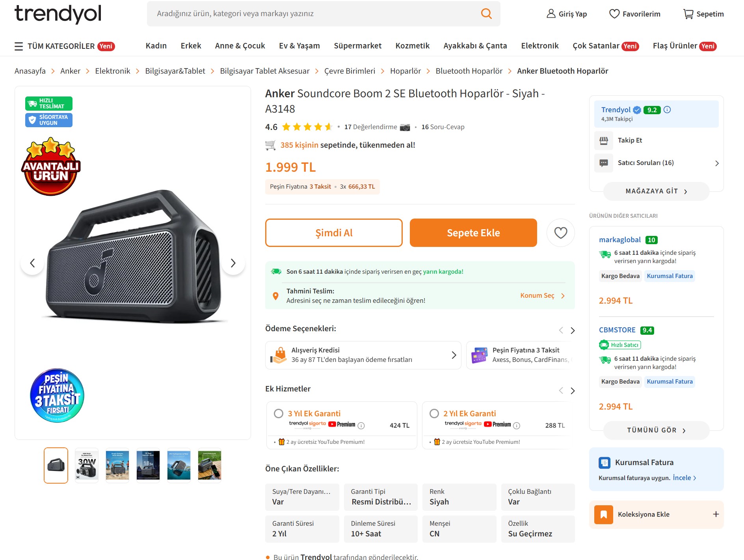This screenshot has height=560, width=744.
Task: Open the Elektronik category menu
Action: [x=539, y=46]
